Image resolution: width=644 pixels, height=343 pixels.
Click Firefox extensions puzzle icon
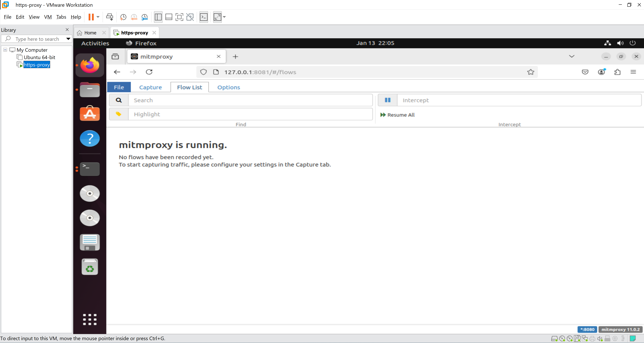tap(617, 72)
